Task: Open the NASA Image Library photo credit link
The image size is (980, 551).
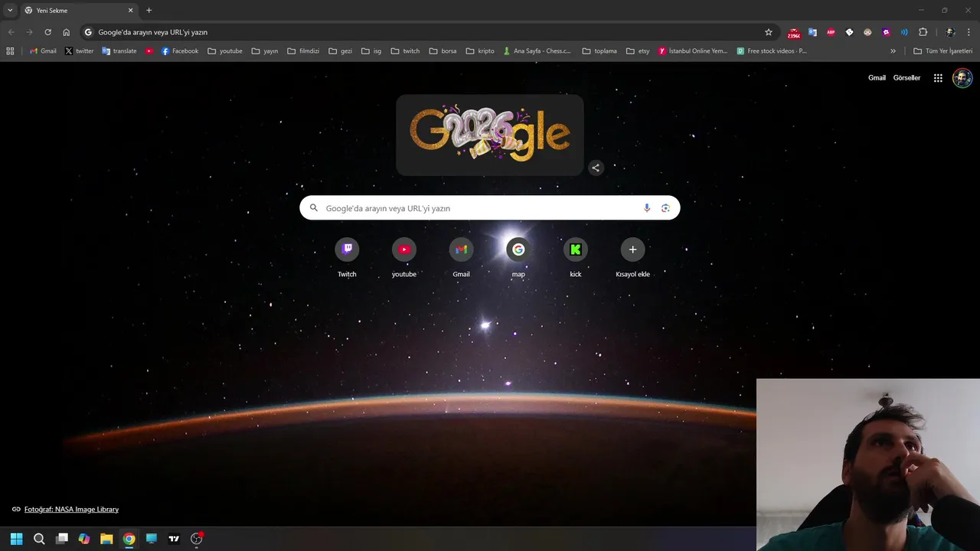Action: [71, 510]
